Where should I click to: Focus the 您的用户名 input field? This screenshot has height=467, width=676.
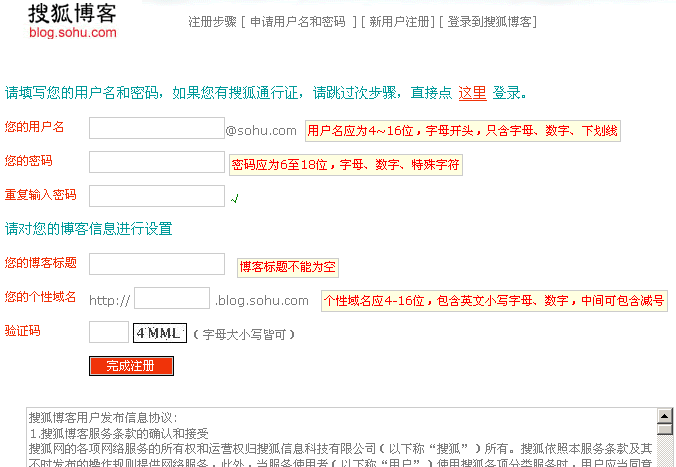coord(157,128)
